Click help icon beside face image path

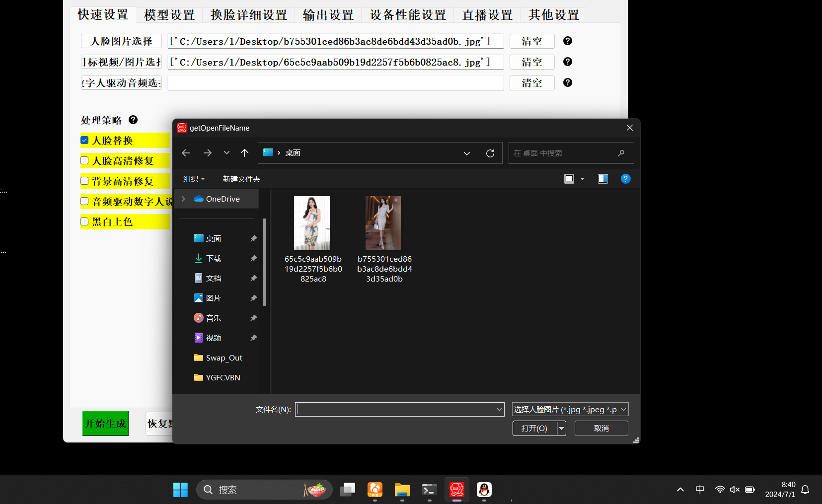(x=568, y=41)
